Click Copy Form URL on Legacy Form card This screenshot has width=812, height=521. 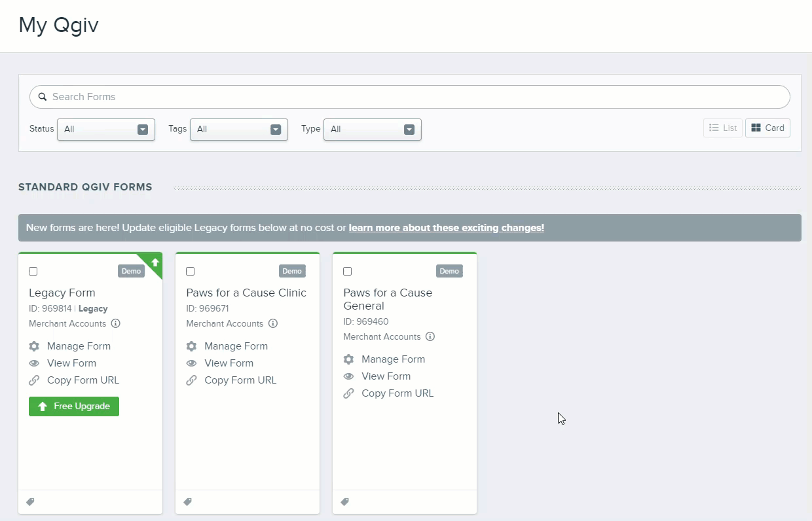(83, 380)
